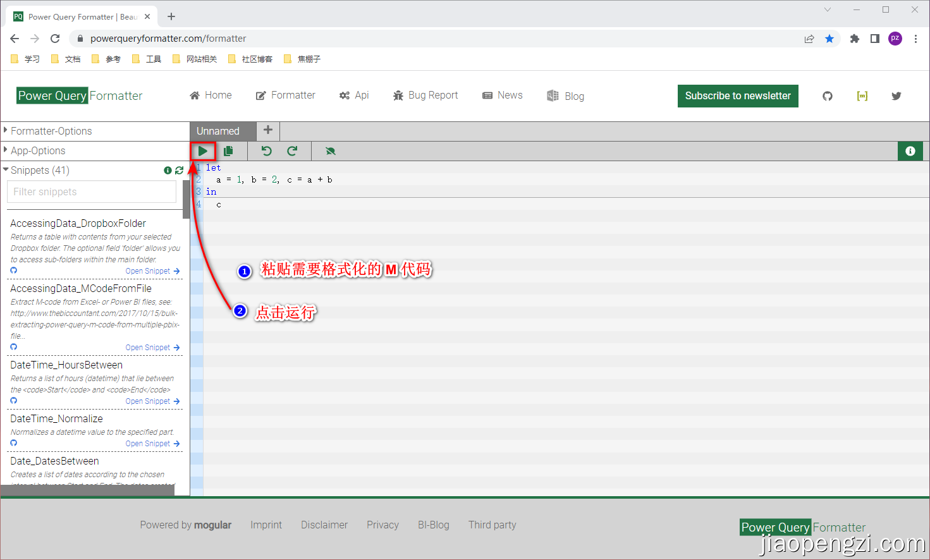This screenshot has width=930, height=560.
Task: Open Formatter in the navigation
Action: (x=285, y=95)
